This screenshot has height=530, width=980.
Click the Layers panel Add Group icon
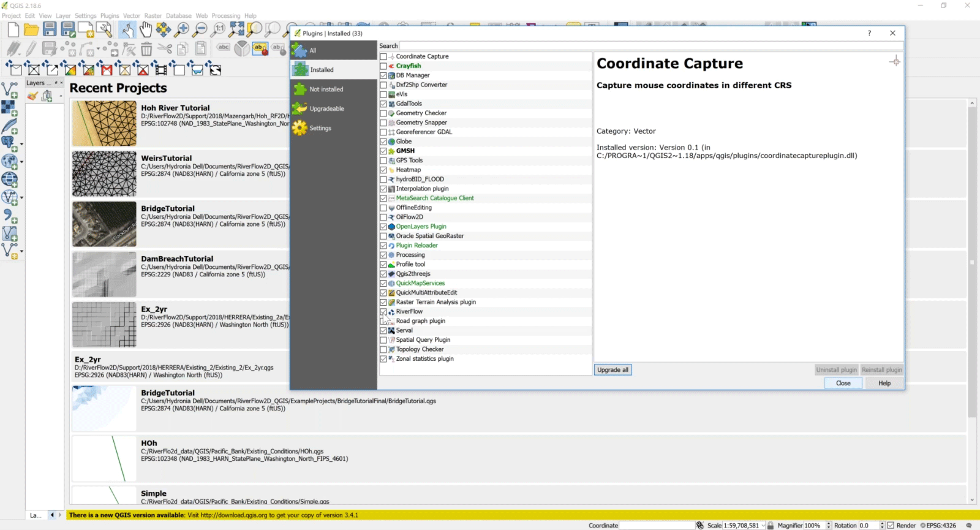[x=47, y=96]
